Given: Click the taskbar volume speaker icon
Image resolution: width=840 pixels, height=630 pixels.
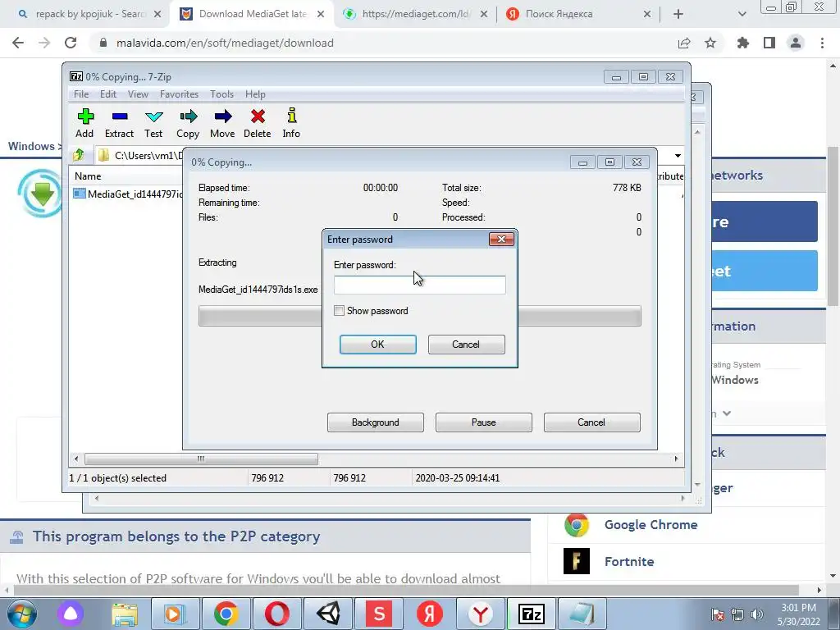Looking at the screenshot, I should pyautogui.click(x=757, y=614).
